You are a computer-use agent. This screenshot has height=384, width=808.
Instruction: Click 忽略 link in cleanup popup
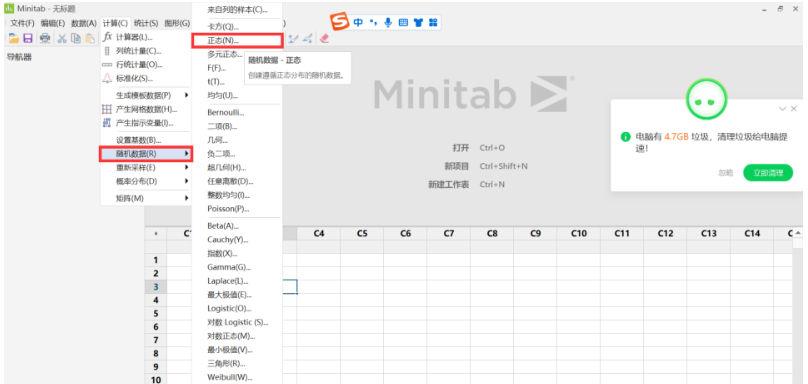click(x=726, y=173)
